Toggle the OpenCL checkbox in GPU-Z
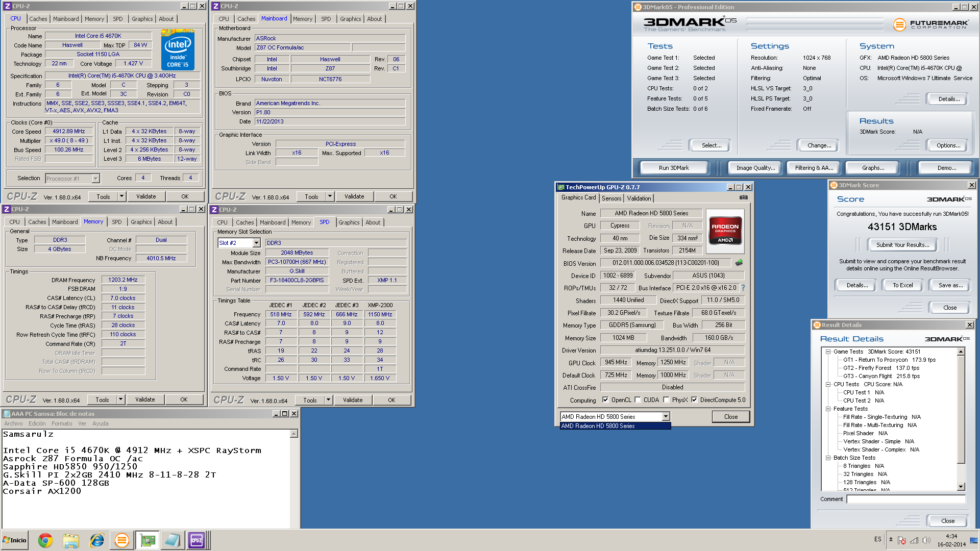Screen dimensions: 980x551 (x=605, y=400)
